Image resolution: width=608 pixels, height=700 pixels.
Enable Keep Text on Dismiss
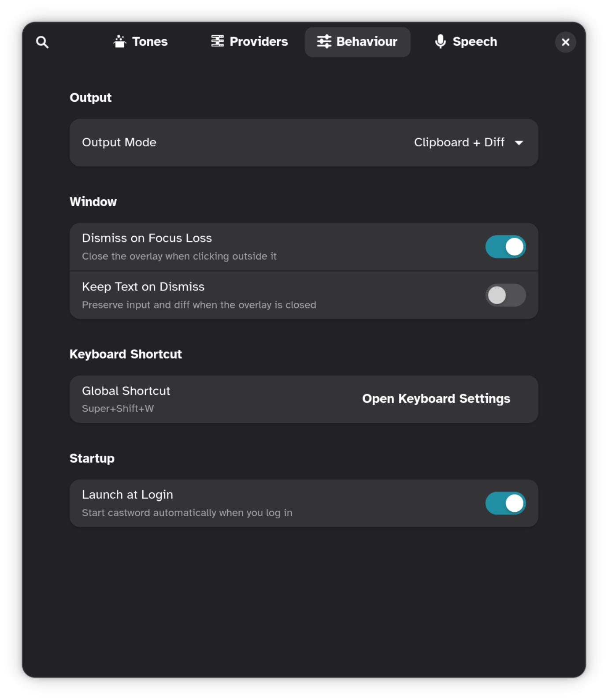pos(505,294)
